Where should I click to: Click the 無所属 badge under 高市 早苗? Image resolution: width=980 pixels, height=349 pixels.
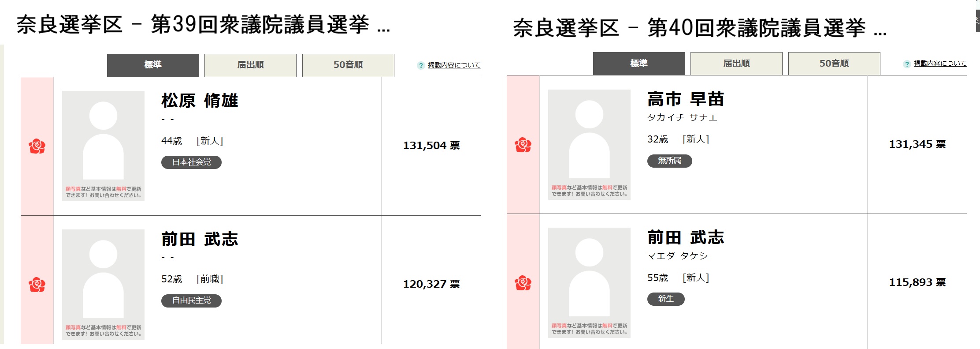point(669,161)
